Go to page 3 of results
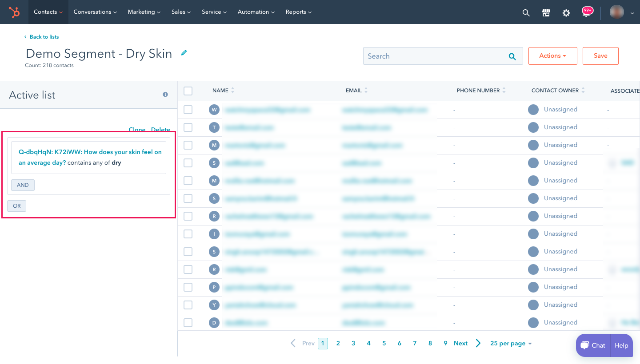 click(x=353, y=343)
